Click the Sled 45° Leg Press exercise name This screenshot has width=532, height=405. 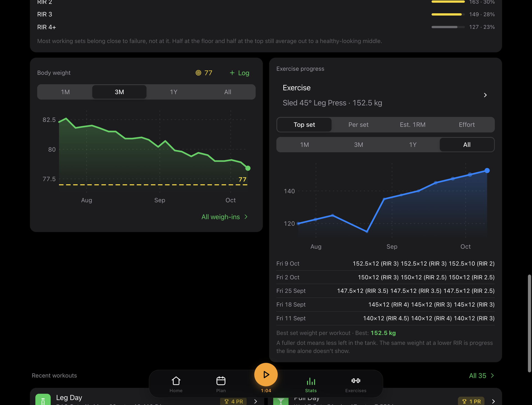pyautogui.click(x=314, y=103)
